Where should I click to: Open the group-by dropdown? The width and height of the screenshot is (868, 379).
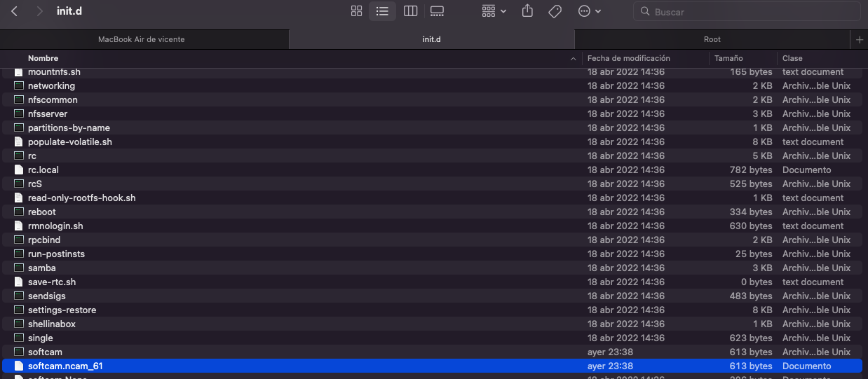click(494, 11)
